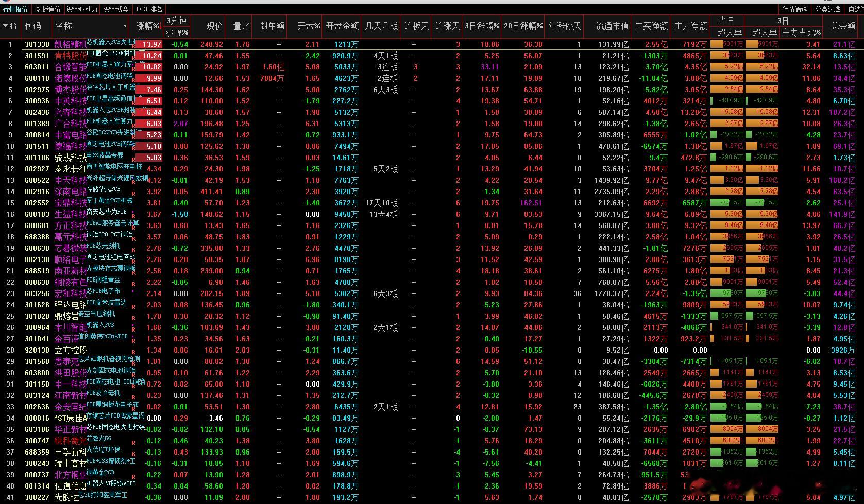
Task: Click the 7804万 封单额 value
Action: 272,79
